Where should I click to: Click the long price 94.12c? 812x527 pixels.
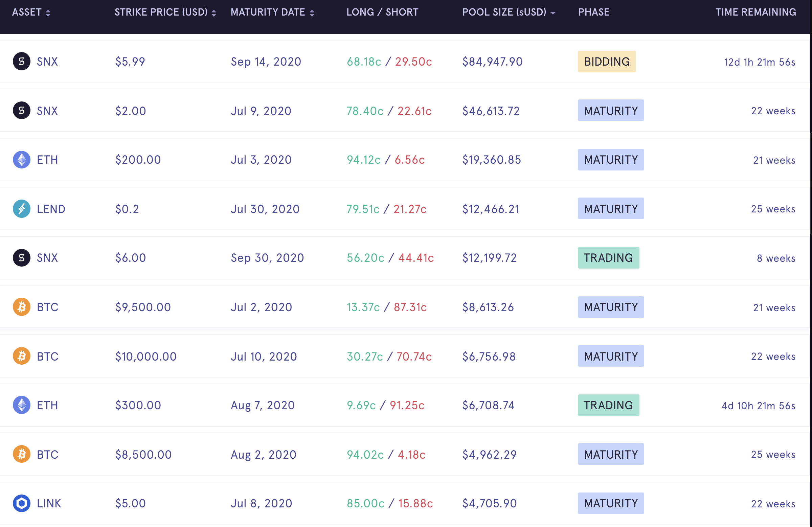(364, 160)
